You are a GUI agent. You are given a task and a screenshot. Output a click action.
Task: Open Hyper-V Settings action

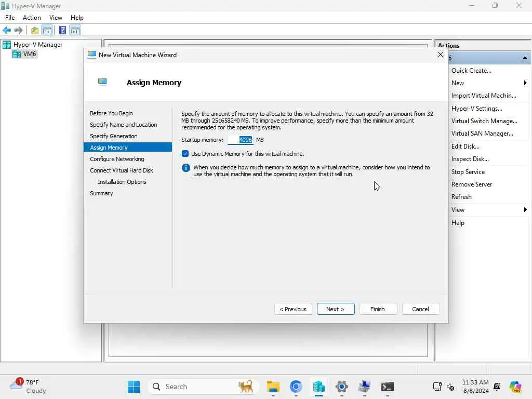click(477, 109)
